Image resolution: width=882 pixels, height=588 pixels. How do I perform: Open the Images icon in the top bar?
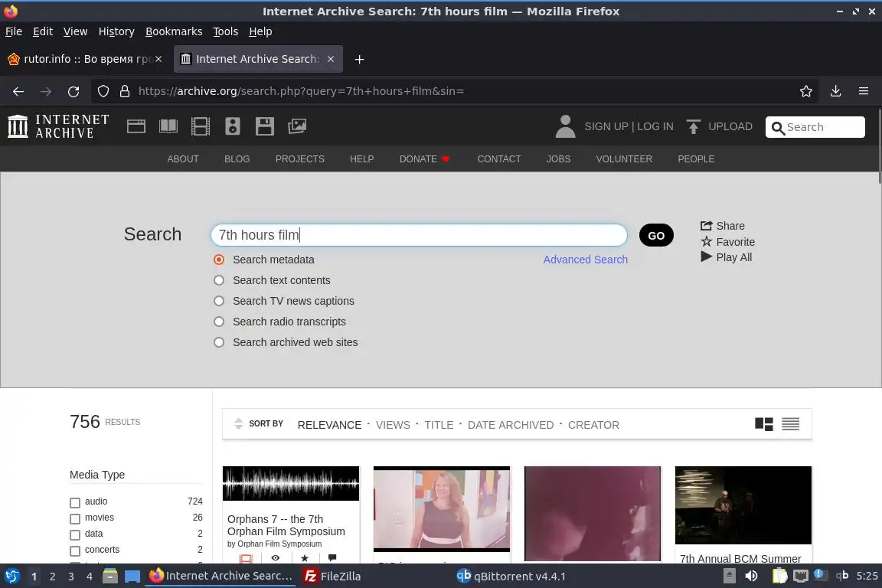(297, 126)
